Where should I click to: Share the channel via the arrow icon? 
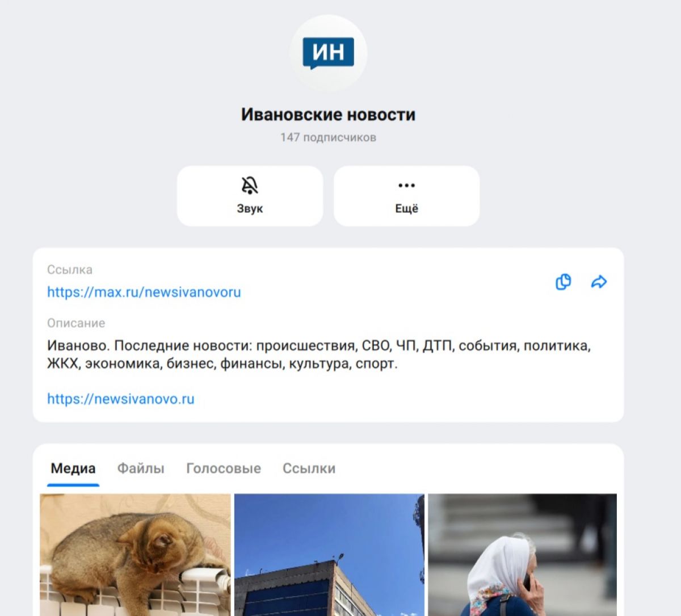coord(599,282)
